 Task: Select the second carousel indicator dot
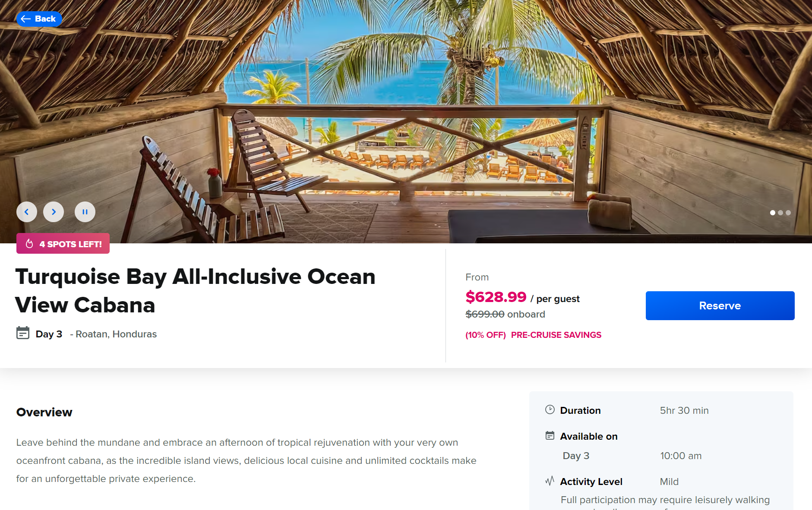(x=780, y=213)
